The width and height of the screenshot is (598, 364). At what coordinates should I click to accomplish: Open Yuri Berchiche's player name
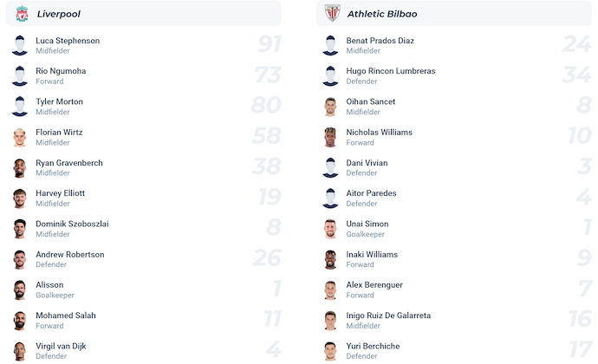(x=373, y=346)
